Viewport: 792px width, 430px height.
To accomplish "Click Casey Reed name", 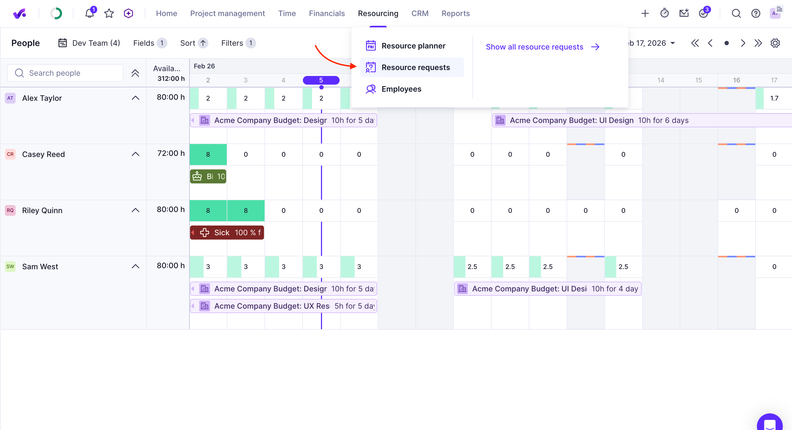I will click(43, 154).
